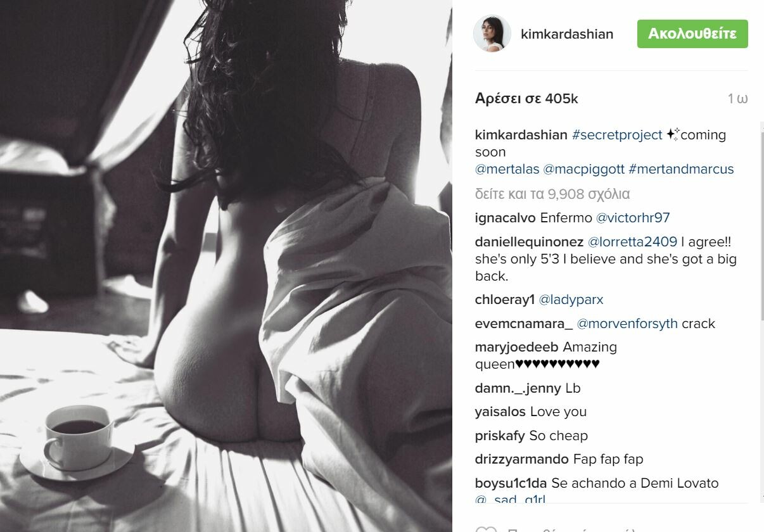Click the Αρέσει σε 405k likes count
Image resolution: width=764 pixels, height=532 pixels.
coord(526,99)
